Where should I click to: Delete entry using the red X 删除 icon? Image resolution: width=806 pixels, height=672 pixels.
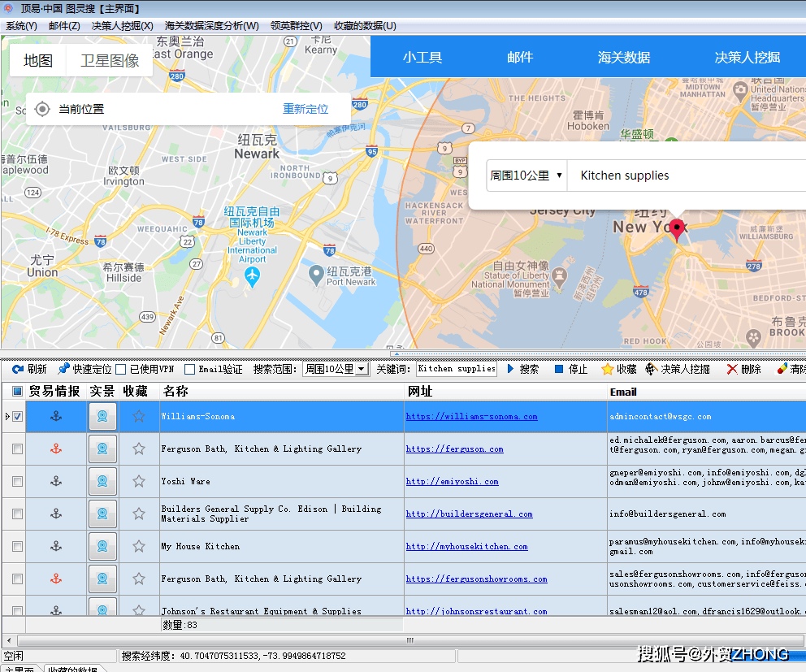tap(732, 369)
